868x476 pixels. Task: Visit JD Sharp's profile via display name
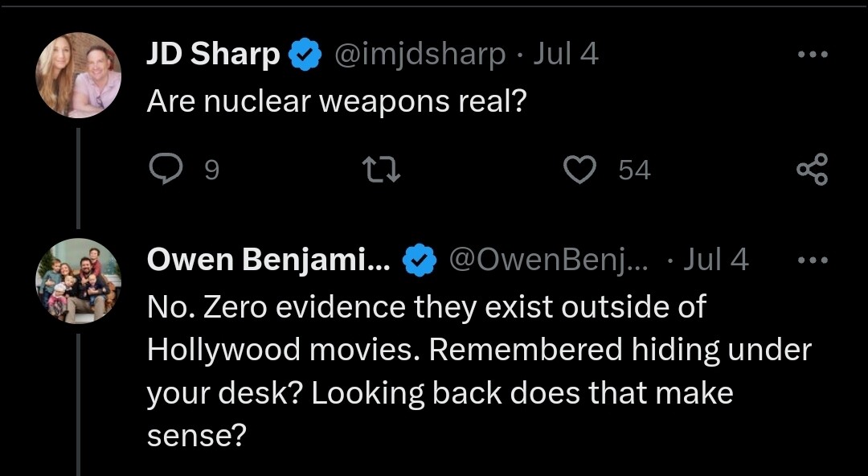click(212, 55)
